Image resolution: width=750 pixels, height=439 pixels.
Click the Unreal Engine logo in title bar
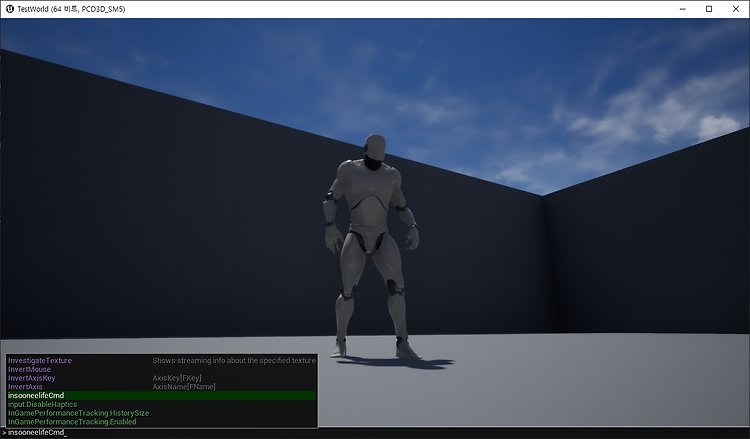(9, 9)
